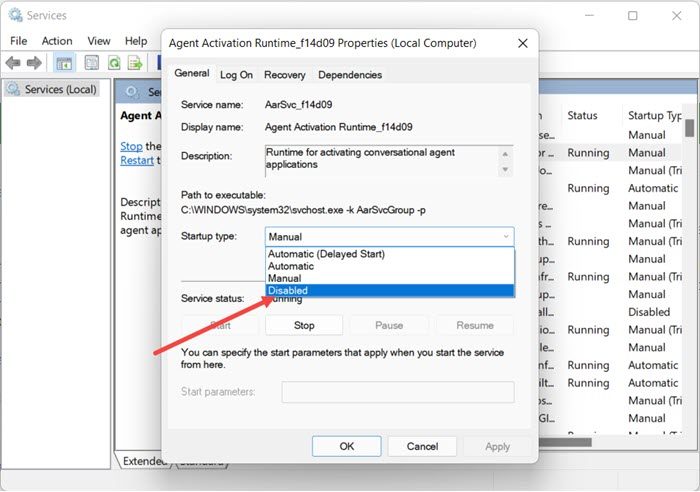Click the Restart link in Services panel
The width and height of the screenshot is (700, 492).
[x=137, y=160]
